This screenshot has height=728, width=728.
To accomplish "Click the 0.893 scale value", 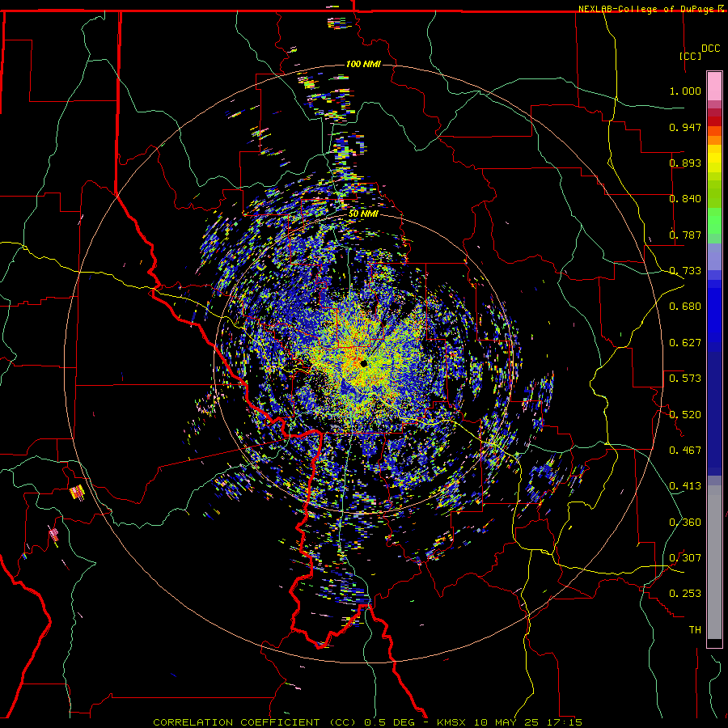I will pos(685,163).
